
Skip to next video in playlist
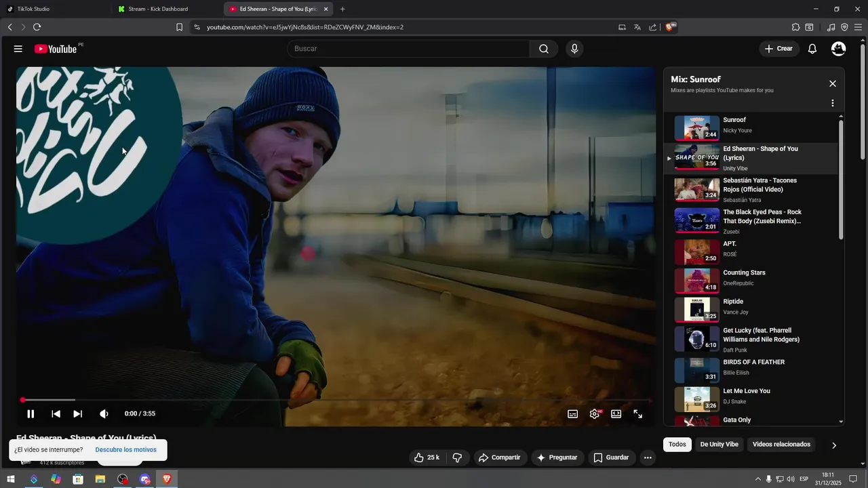(78, 414)
